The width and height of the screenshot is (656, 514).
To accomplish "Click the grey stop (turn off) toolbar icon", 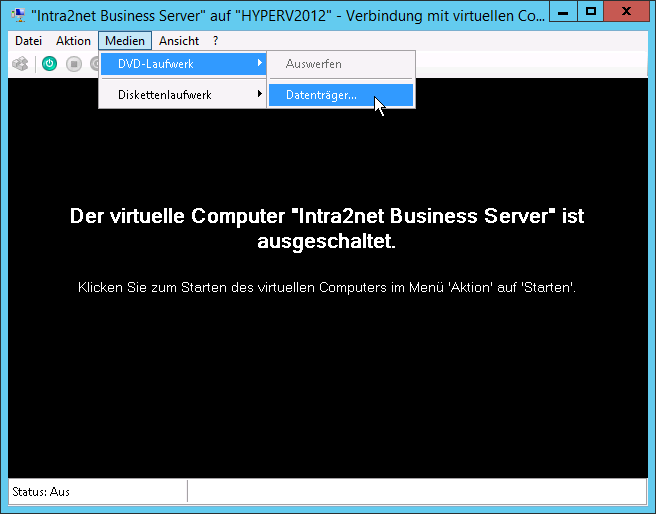I will click(74, 64).
